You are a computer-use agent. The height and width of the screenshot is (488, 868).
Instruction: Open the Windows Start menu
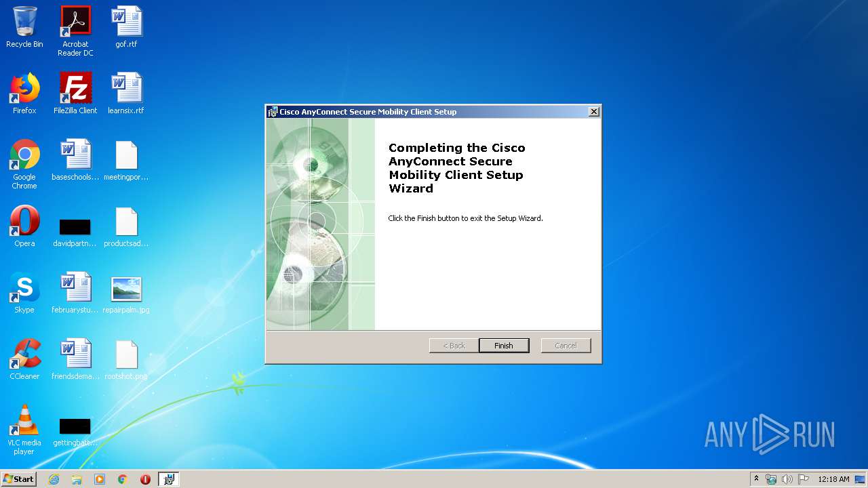[18, 479]
